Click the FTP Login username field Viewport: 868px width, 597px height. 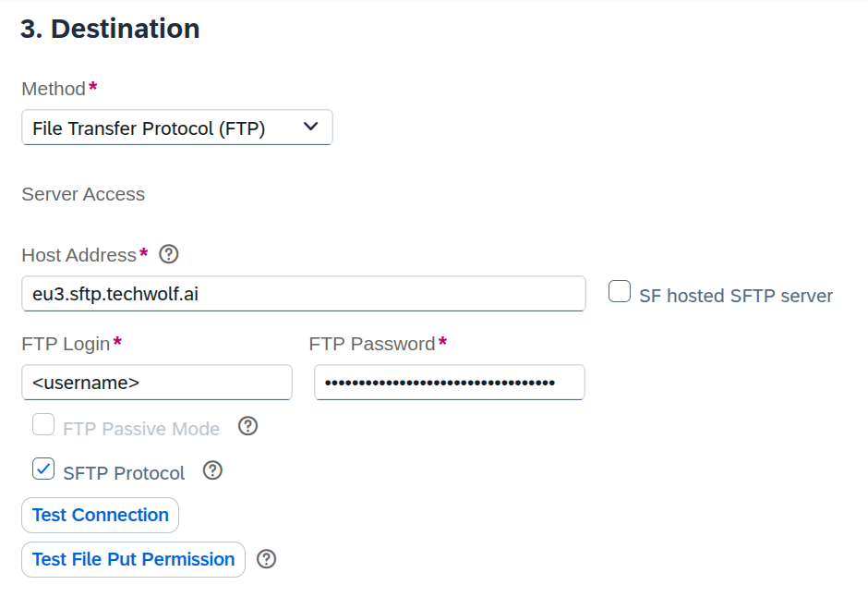(156, 382)
